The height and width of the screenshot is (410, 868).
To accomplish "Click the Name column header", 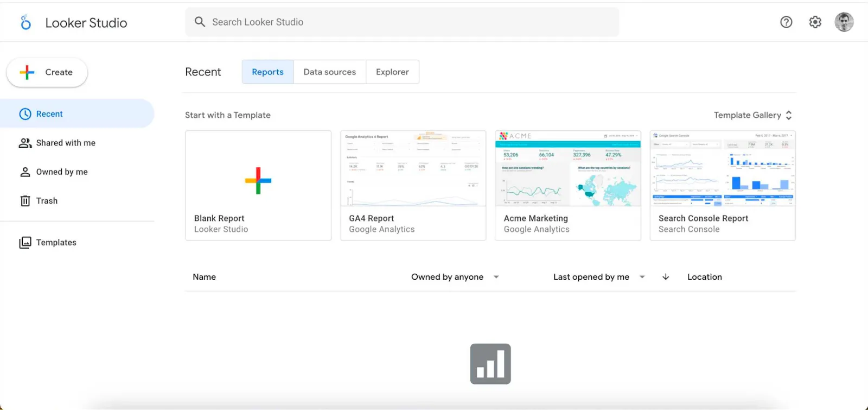I will point(205,277).
